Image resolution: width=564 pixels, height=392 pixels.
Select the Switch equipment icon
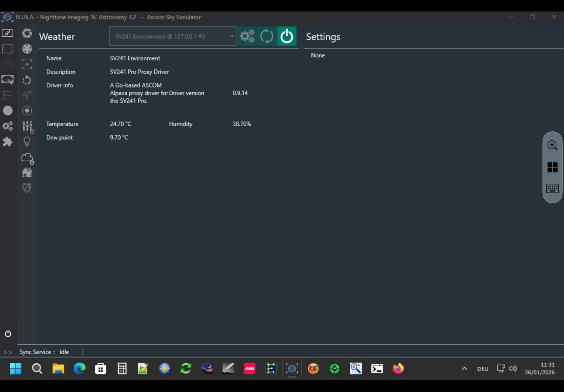click(28, 127)
